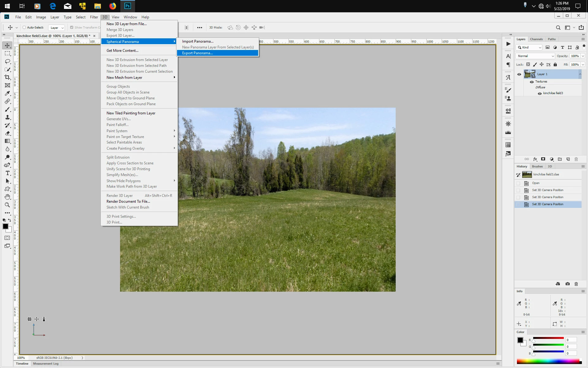This screenshot has width=588, height=368.
Task: Select the Eraser tool
Action: coord(7,133)
